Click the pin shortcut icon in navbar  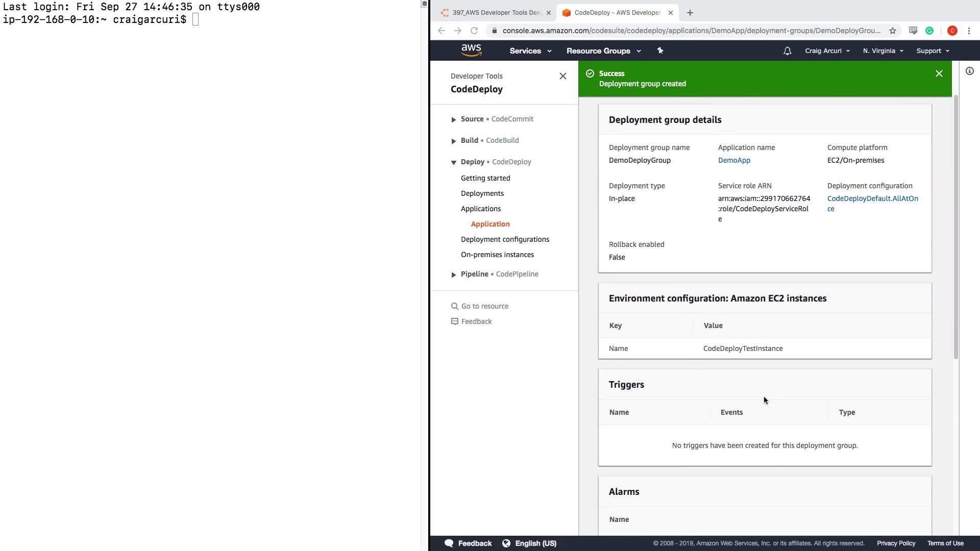click(x=660, y=51)
